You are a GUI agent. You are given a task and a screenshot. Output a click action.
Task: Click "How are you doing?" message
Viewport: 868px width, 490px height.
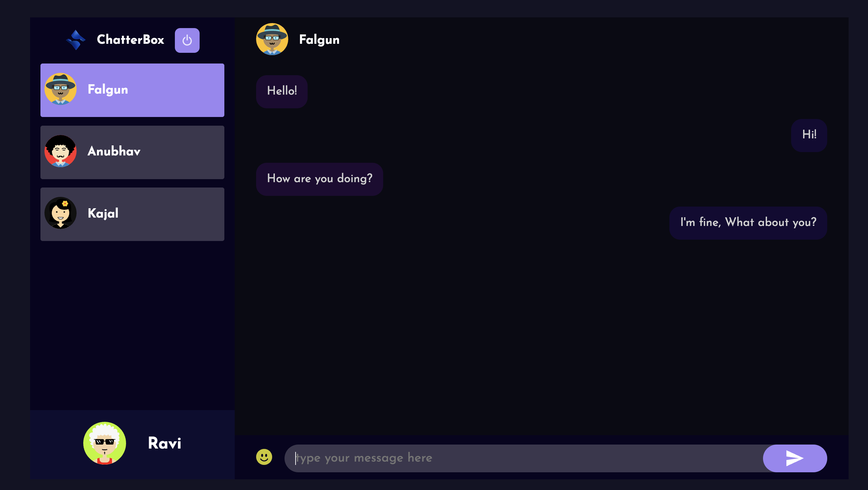tap(319, 179)
